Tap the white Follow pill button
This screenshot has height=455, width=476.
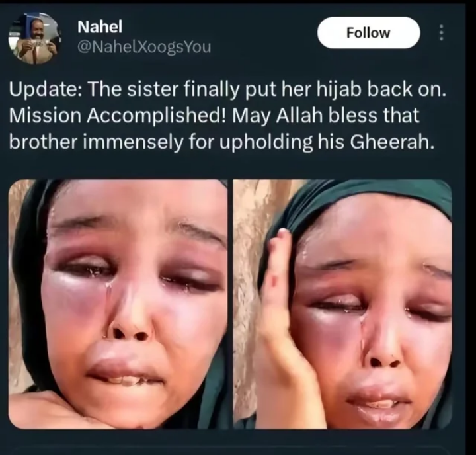coord(368,33)
